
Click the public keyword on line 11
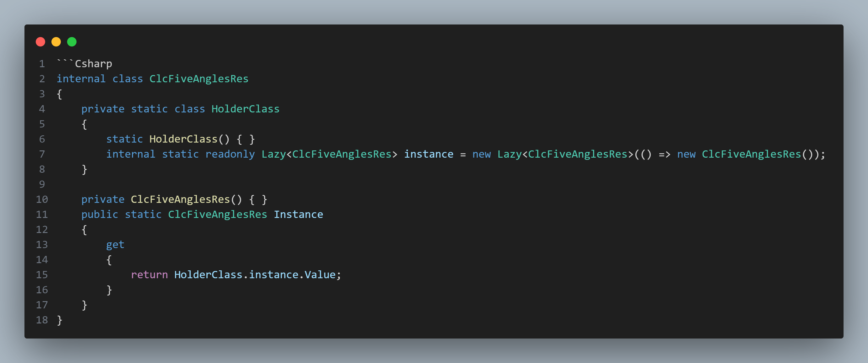[x=100, y=214]
